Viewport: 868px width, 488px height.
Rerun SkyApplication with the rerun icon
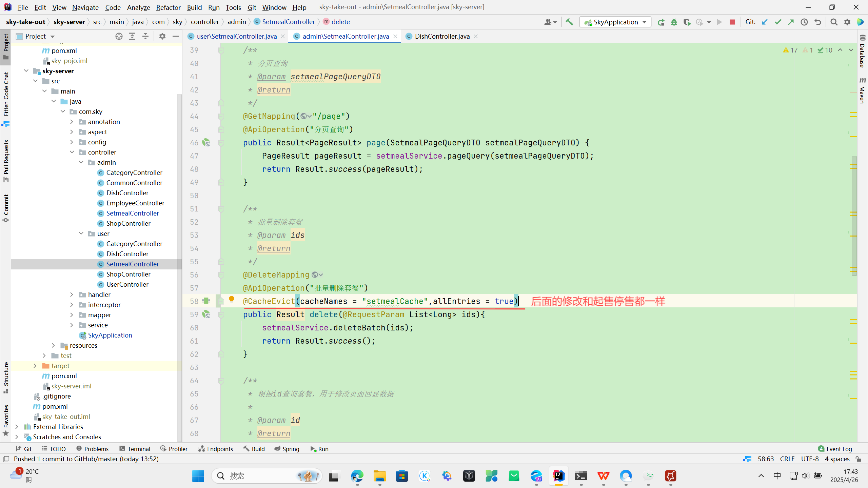[661, 22]
